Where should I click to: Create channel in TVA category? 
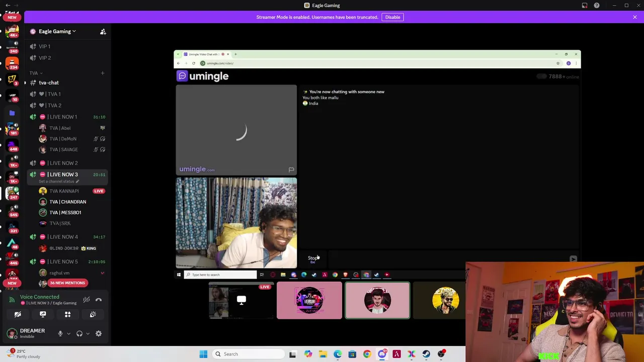pos(103,73)
